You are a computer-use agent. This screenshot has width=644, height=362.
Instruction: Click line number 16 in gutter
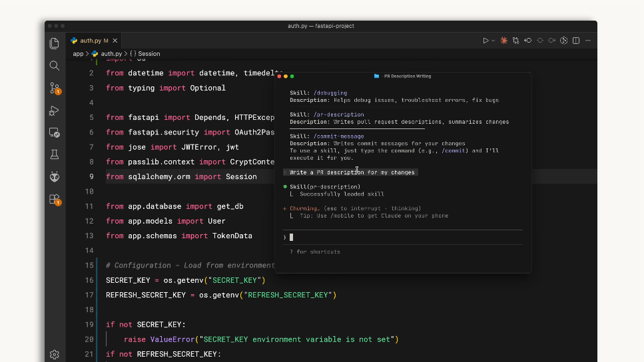point(89,280)
